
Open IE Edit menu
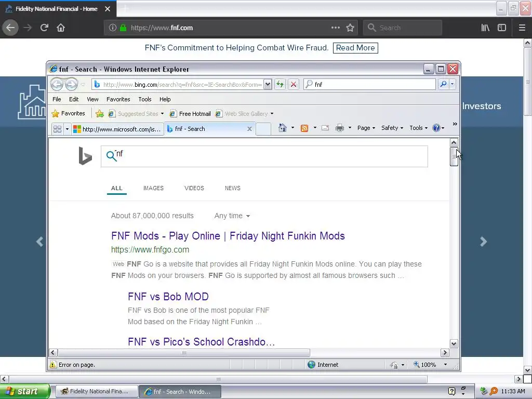74,99
